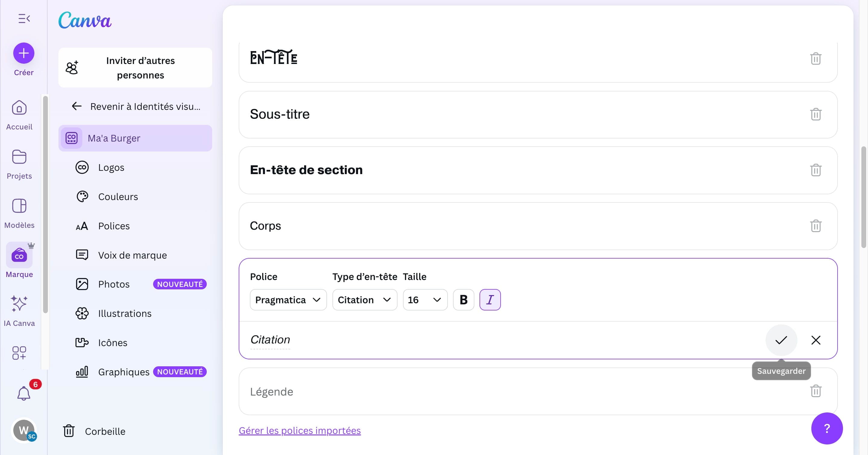The width and height of the screenshot is (868, 455).
Task: Open Gérer les polices importées link
Action: point(300,430)
